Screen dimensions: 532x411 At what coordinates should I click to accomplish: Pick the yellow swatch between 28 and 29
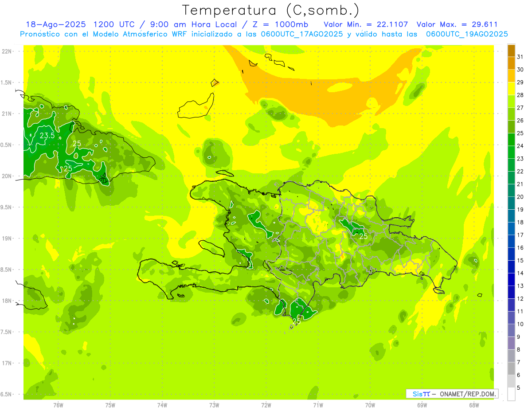(x=511, y=89)
